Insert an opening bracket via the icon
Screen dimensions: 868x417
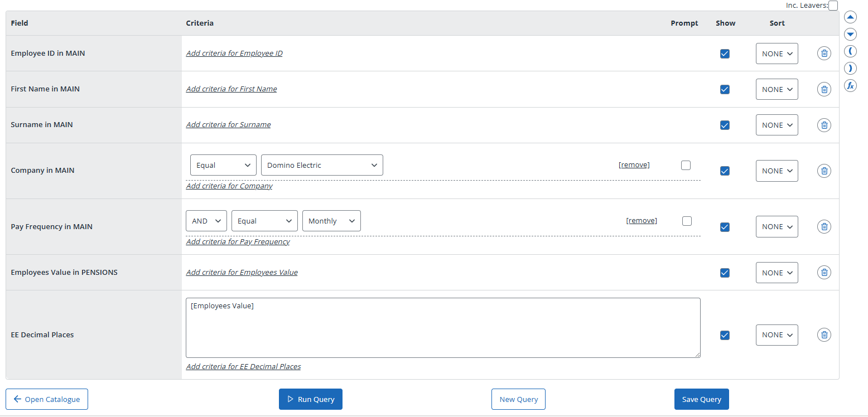(850, 51)
